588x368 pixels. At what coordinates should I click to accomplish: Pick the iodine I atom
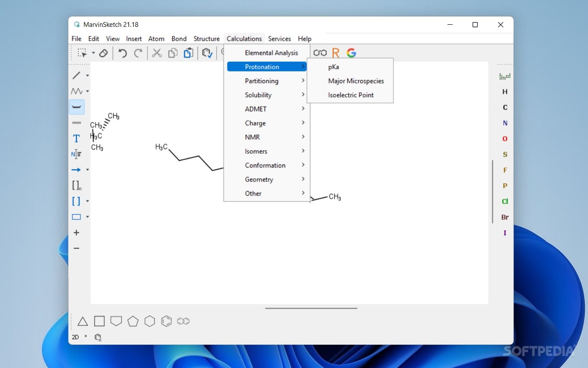click(x=505, y=233)
